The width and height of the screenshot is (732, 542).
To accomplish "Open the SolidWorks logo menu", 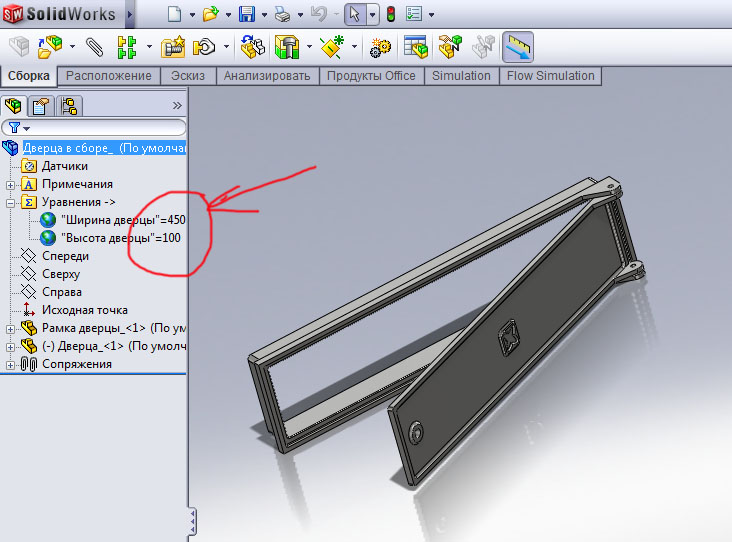I will tap(60, 14).
